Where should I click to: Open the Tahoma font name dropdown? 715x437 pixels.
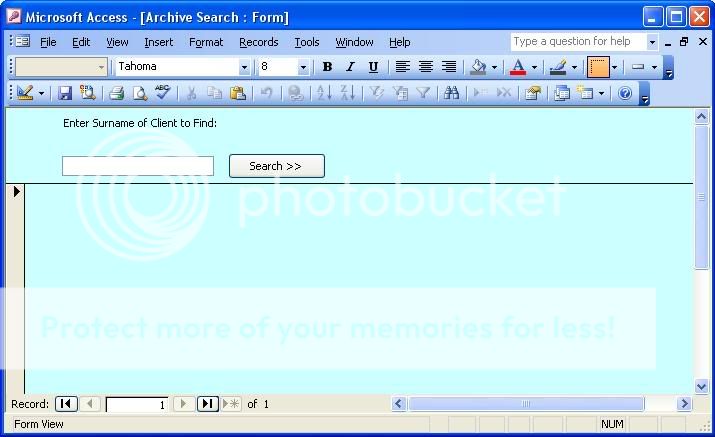(244, 68)
